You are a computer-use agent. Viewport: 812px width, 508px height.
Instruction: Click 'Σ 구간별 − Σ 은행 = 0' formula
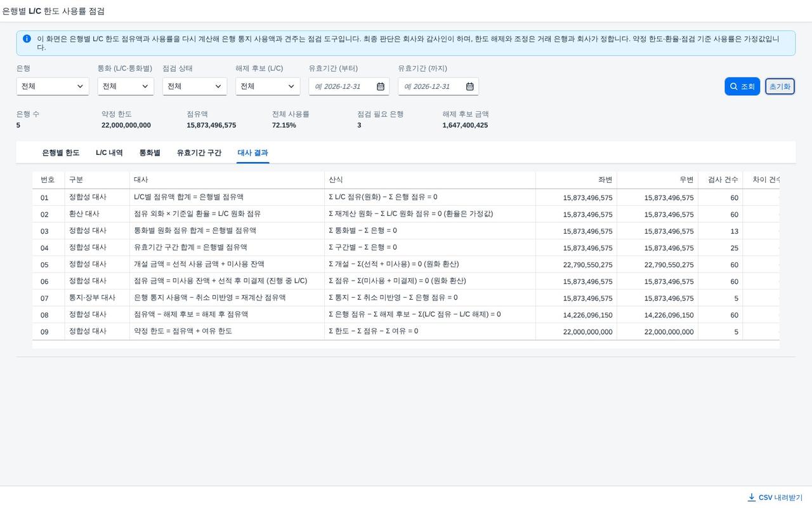pyautogui.click(x=363, y=248)
